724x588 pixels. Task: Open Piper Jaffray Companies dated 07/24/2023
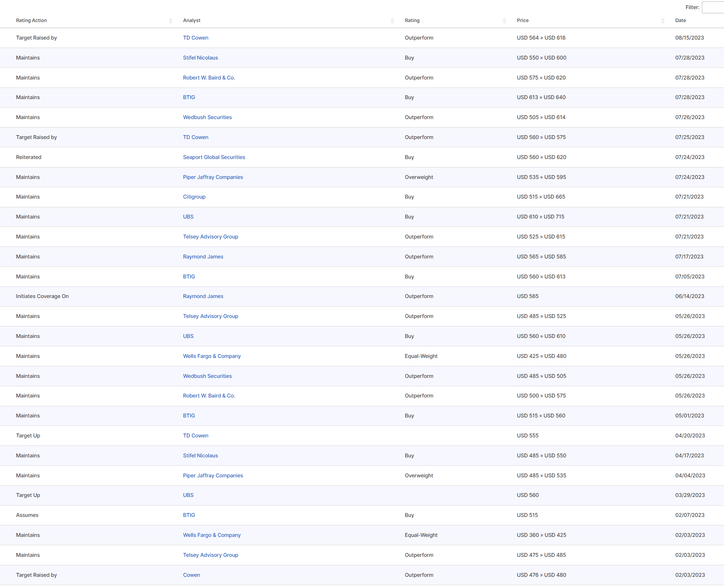point(213,177)
